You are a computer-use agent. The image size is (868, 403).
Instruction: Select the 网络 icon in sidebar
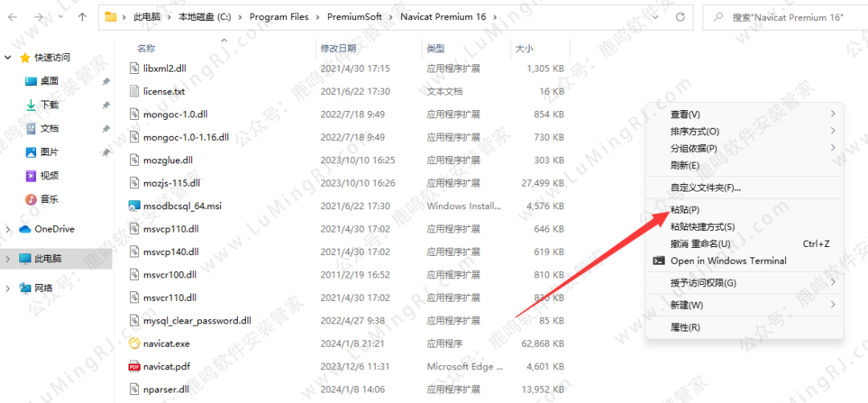point(25,288)
